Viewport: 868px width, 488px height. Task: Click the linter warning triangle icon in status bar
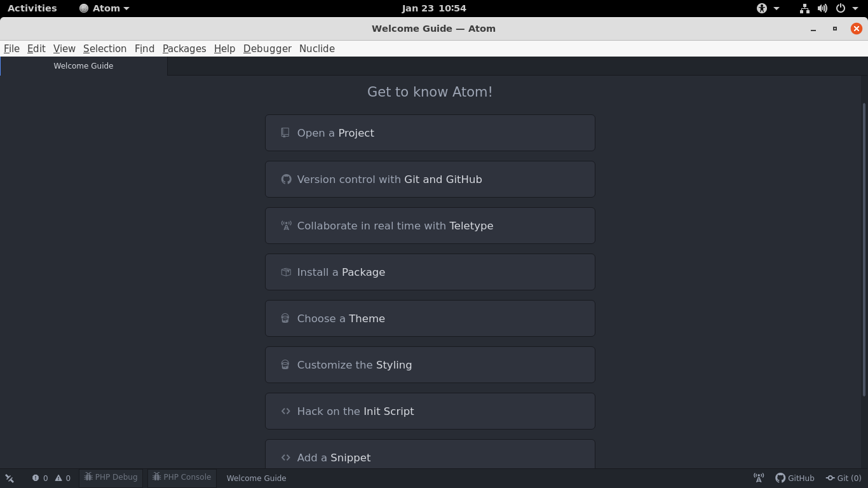[x=58, y=478]
